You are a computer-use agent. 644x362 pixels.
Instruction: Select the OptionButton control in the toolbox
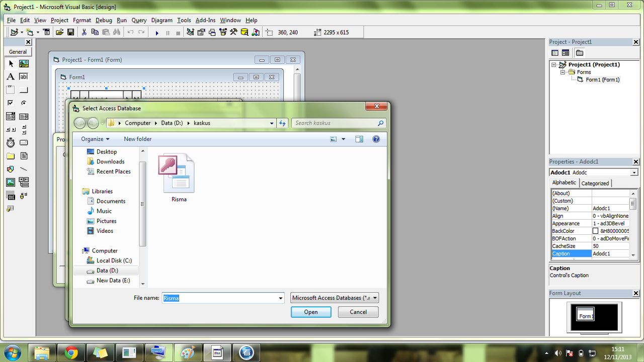pyautogui.click(x=24, y=103)
